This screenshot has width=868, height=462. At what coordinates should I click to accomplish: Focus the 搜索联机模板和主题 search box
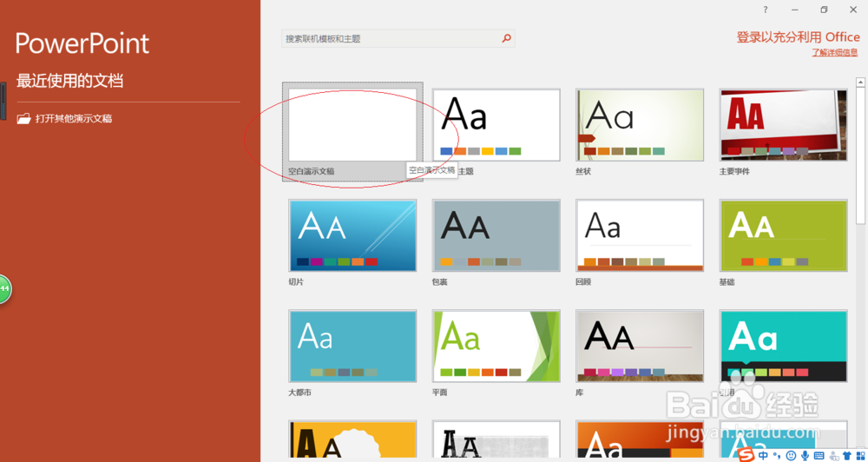(398, 39)
